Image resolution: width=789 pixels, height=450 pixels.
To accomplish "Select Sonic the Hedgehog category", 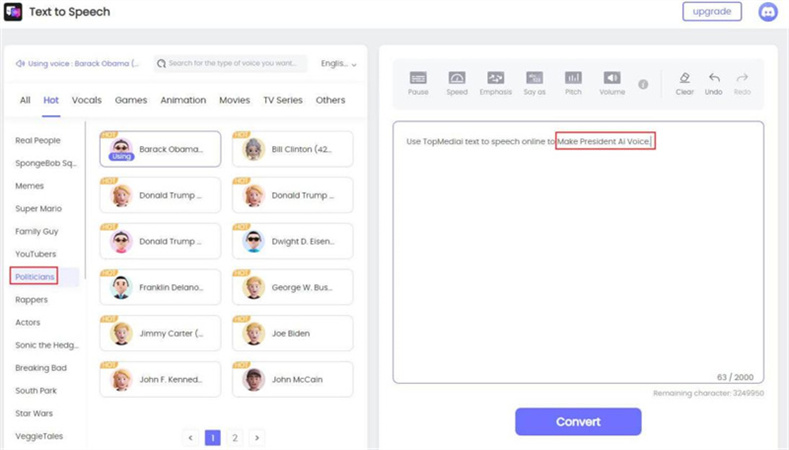I will coord(47,345).
